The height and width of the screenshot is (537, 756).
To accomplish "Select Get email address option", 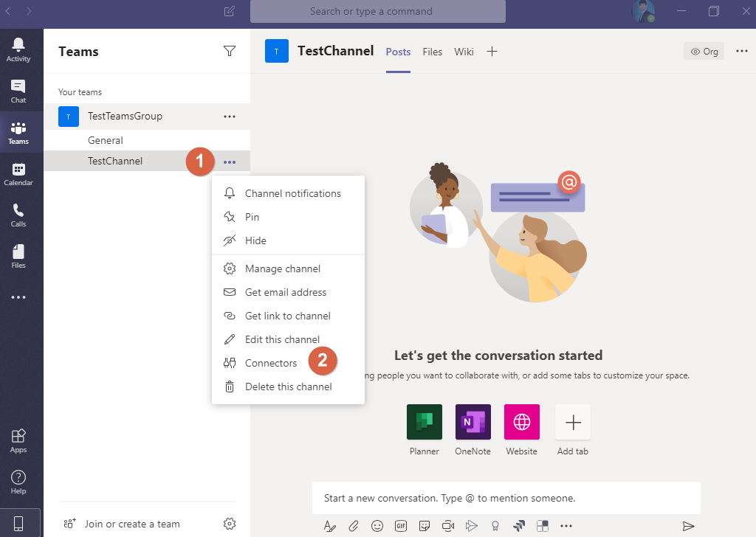I will coord(289,292).
